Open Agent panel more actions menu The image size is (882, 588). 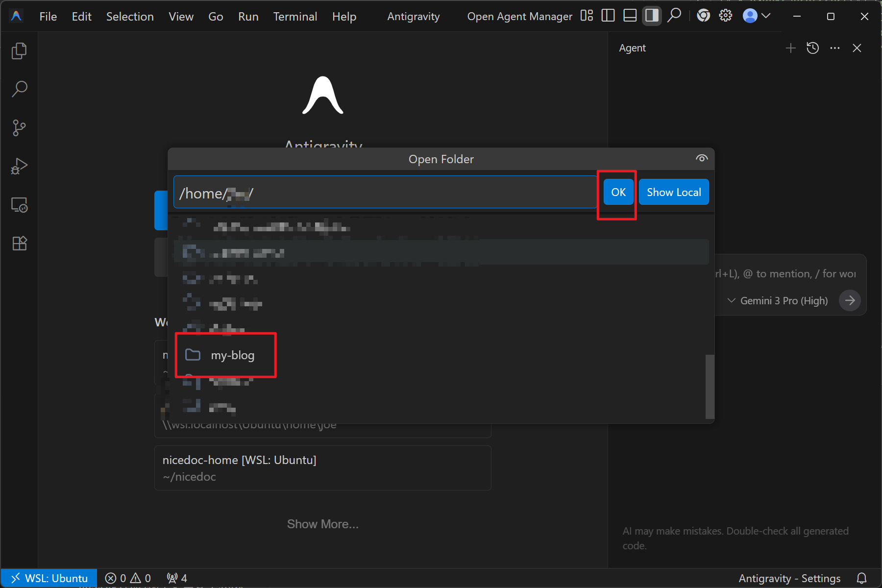(x=834, y=48)
